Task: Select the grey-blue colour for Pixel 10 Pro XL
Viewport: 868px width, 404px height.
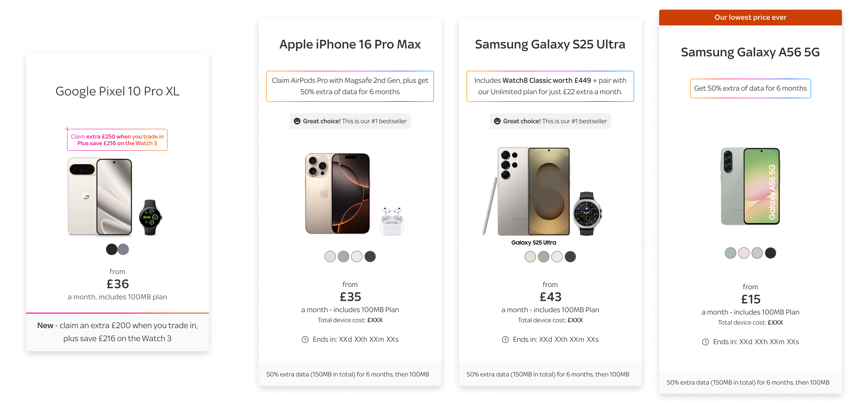Action: coord(123,249)
